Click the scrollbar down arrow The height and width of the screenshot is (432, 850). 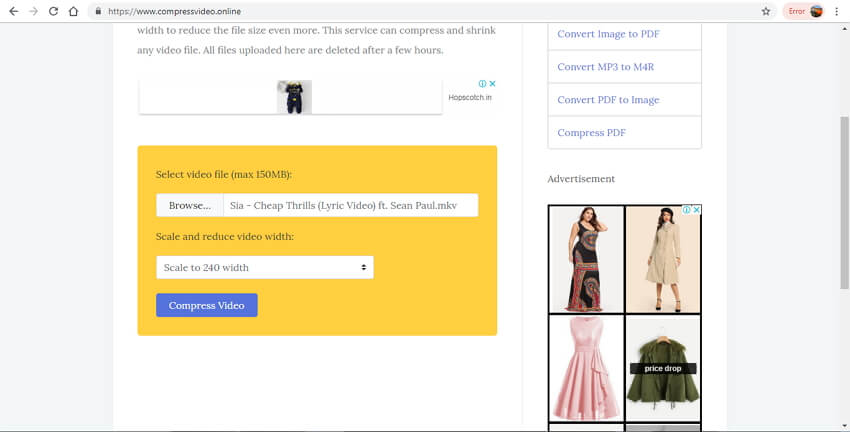(x=844, y=427)
